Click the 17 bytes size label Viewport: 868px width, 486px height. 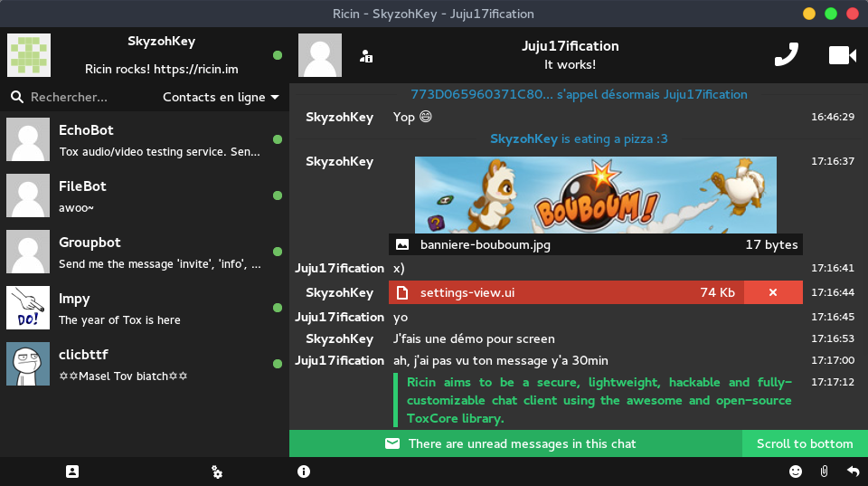tap(771, 244)
